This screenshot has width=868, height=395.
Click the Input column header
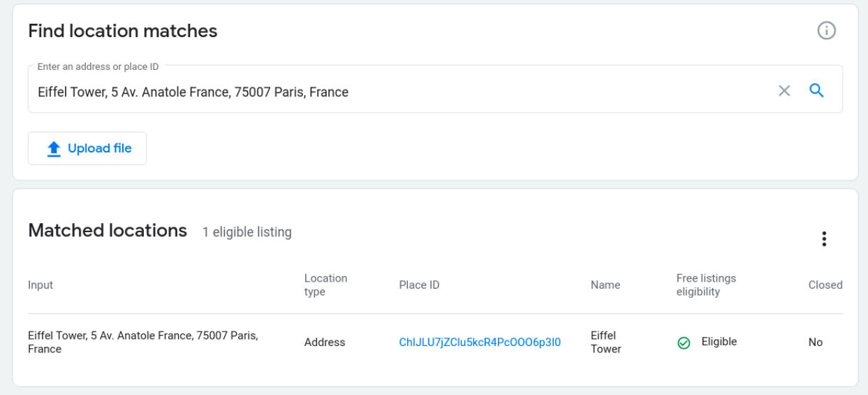(41, 285)
